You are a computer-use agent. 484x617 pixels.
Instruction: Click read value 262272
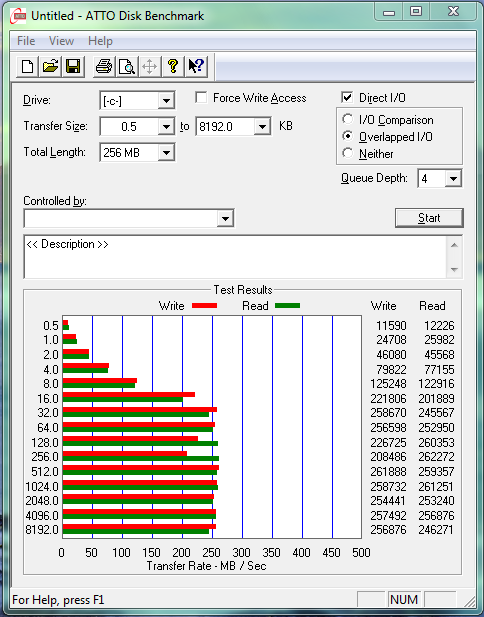(436, 457)
